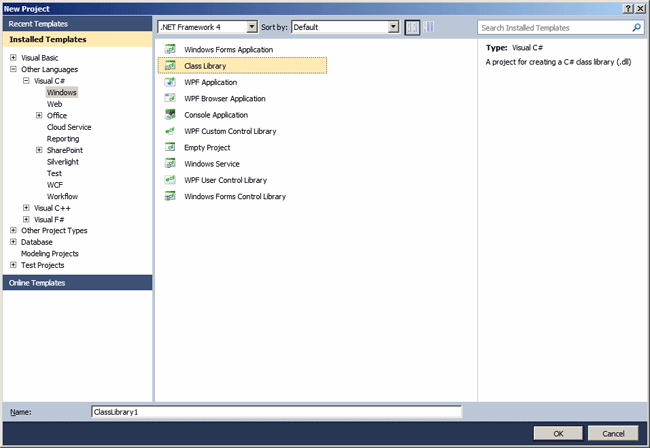Select the Windows category in tree
Screen dimensions: 650x448
pyautogui.click(x=61, y=92)
